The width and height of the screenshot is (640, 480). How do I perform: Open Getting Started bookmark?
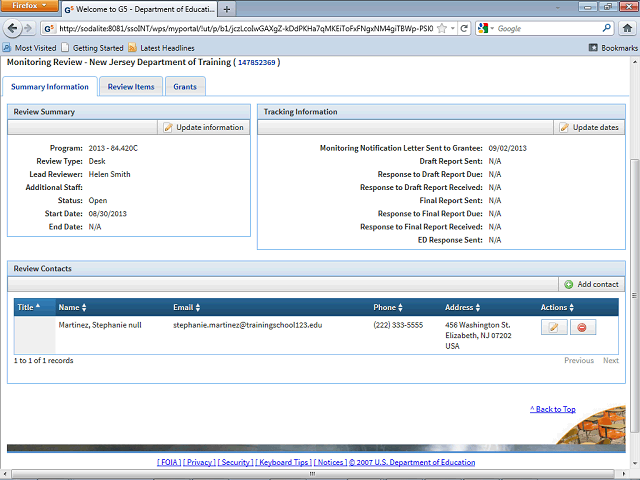(92, 48)
